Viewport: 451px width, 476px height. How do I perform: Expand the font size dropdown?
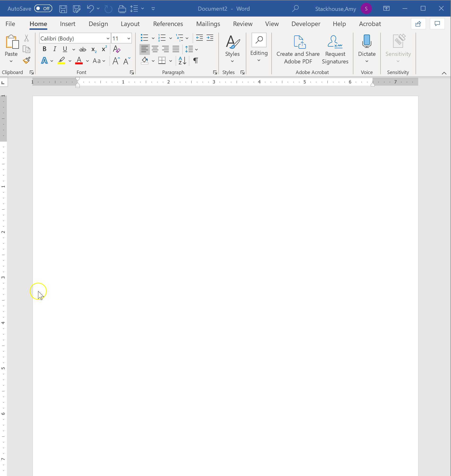pos(129,39)
